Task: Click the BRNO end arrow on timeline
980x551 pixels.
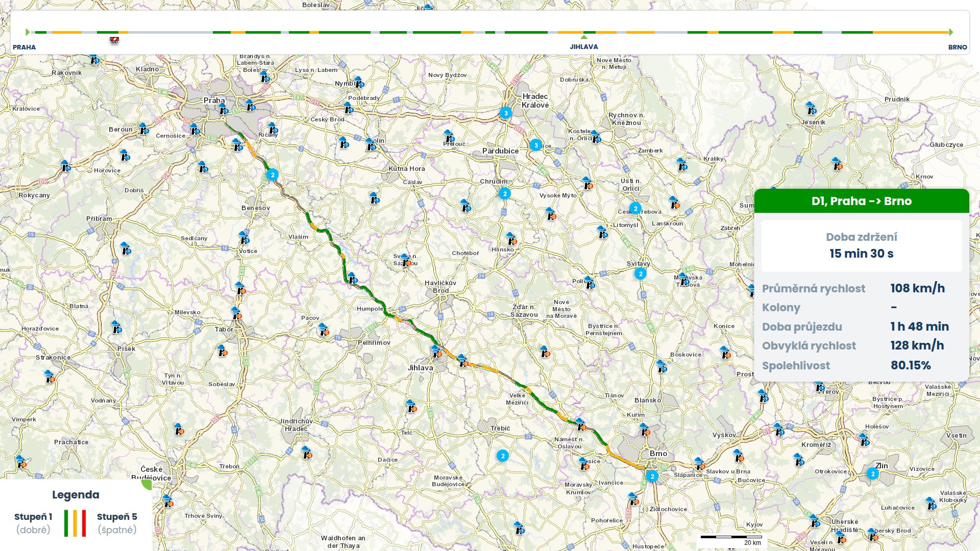Action: (951, 32)
